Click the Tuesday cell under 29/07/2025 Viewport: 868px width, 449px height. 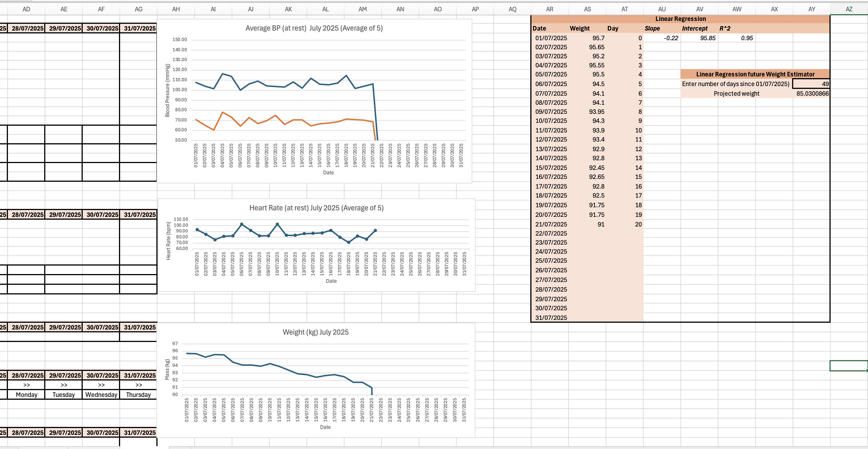(64, 394)
